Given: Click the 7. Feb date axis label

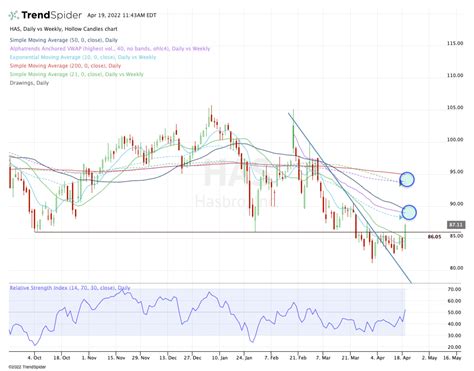Looking at the screenshot, I should 271,358.
